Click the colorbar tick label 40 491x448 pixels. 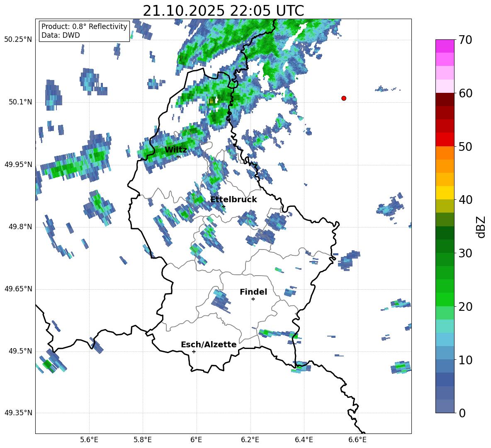tap(465, 200)
